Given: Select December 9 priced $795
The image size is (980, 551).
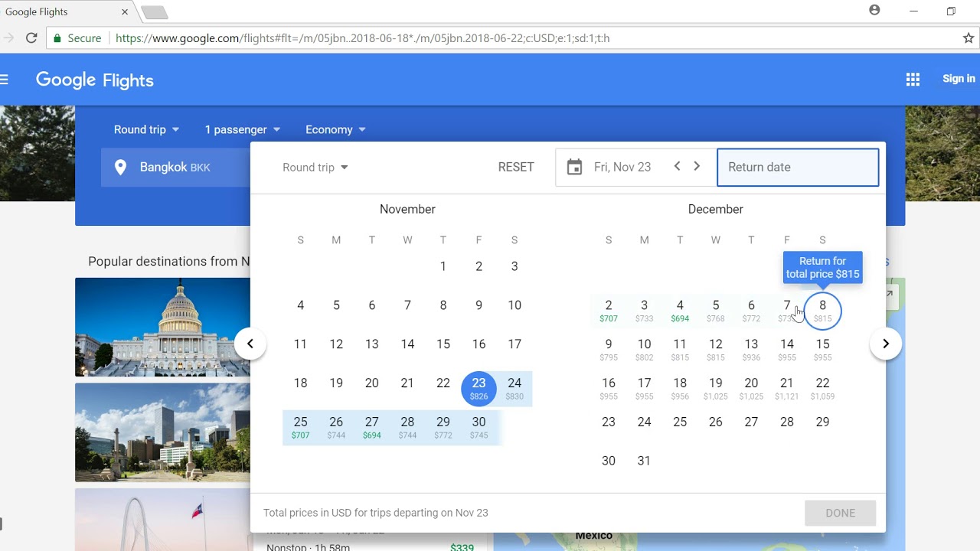Looking at the screenshot, I should (609, 349).
